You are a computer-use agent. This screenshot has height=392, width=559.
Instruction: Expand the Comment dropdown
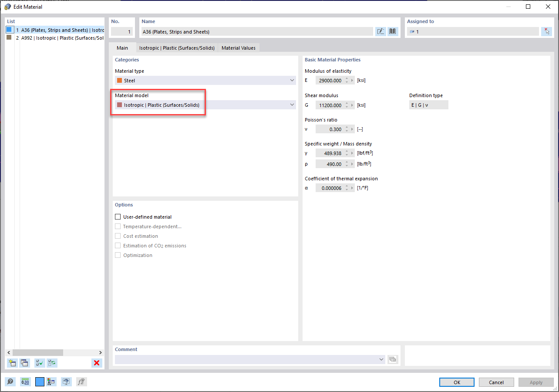pos(381,359)
